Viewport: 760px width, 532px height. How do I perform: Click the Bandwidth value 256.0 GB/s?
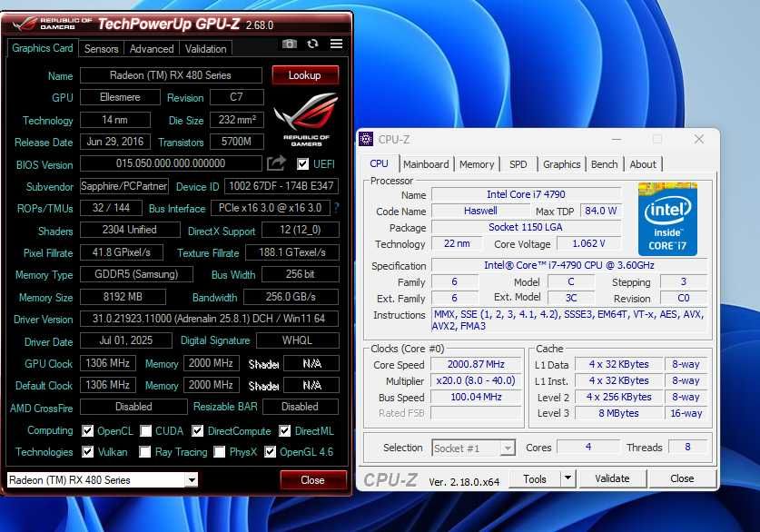point(291,297)
